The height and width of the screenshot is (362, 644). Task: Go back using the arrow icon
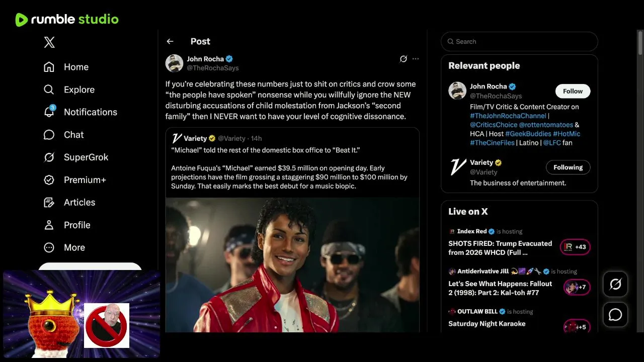click(x=170, y=42)
